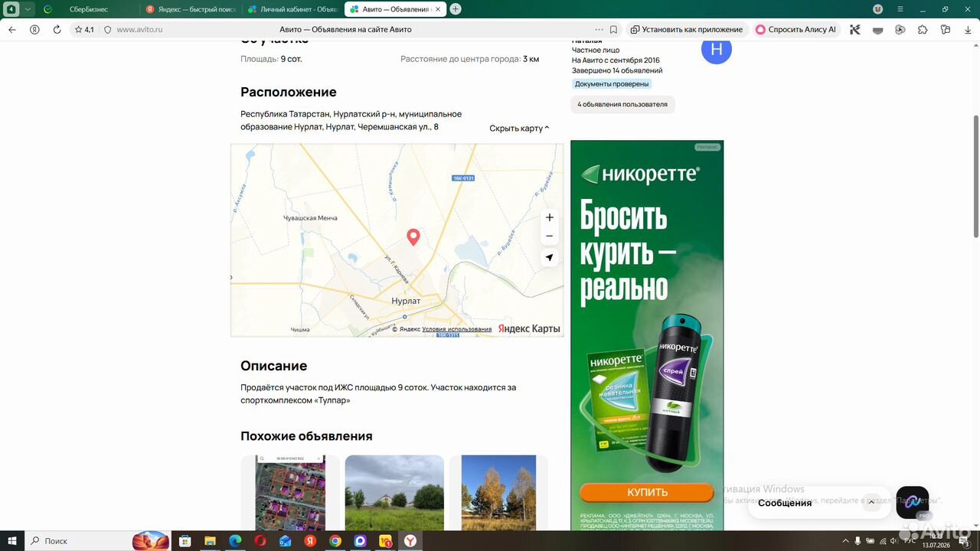Open a new browser tab
Viewport: 980px width, 551px height.
tap(456, 9)
